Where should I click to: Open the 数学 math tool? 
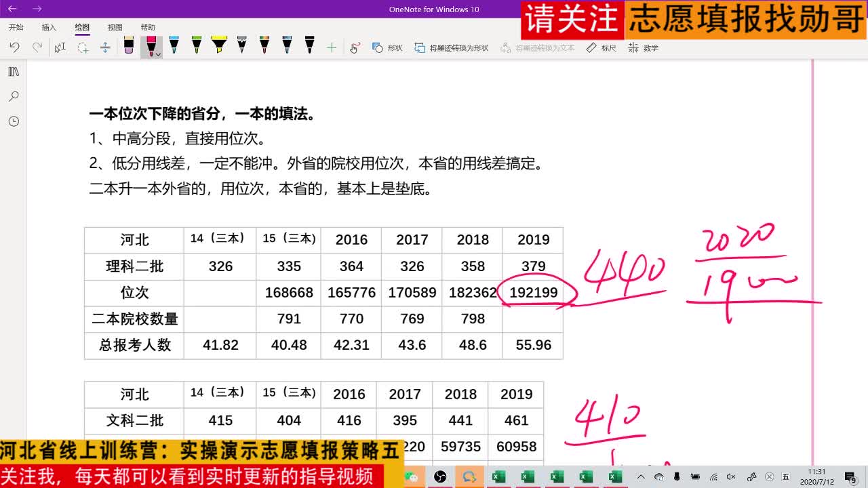[x=644, y=47]
